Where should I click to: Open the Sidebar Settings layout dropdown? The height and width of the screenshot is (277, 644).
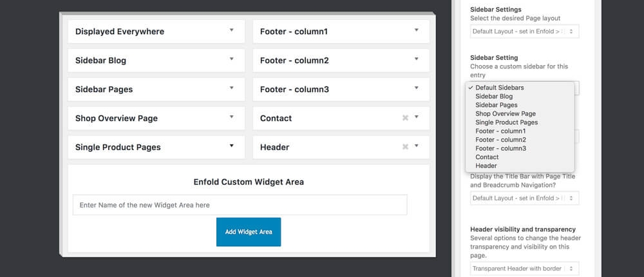pyautogui.click(x=524, y=31)
